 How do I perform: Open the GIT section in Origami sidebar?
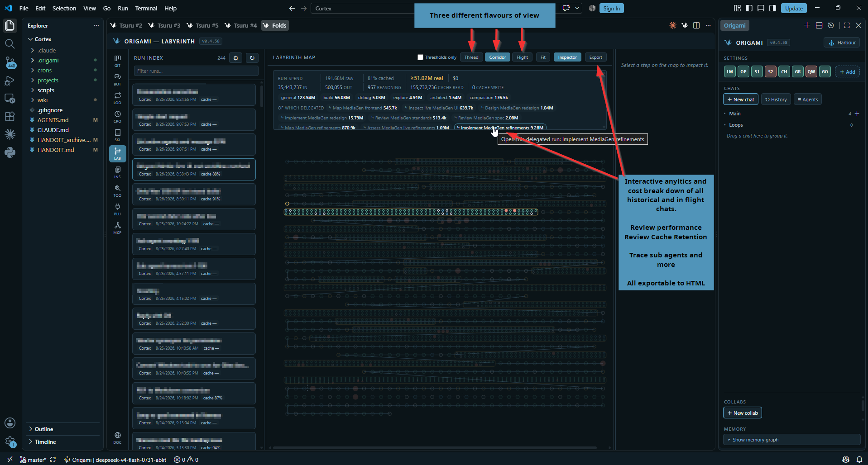coord(117,61)
